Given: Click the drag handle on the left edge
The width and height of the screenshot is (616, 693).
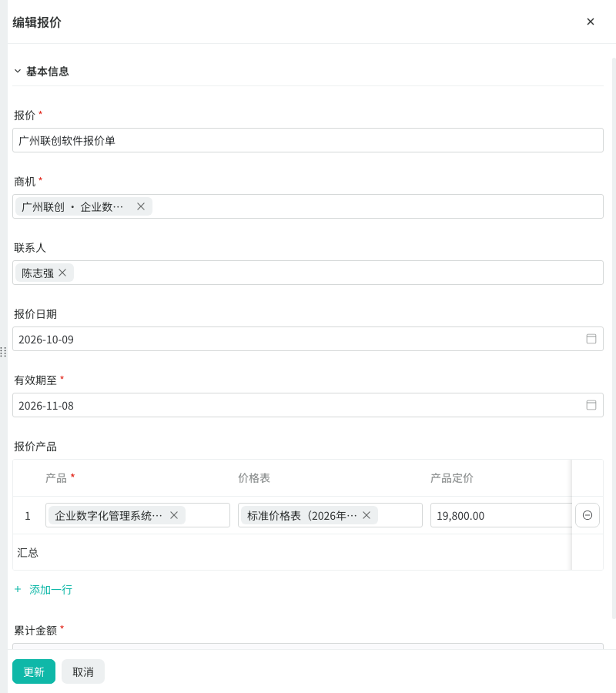Looking at the screenshot, I should [x=3, y=352].
